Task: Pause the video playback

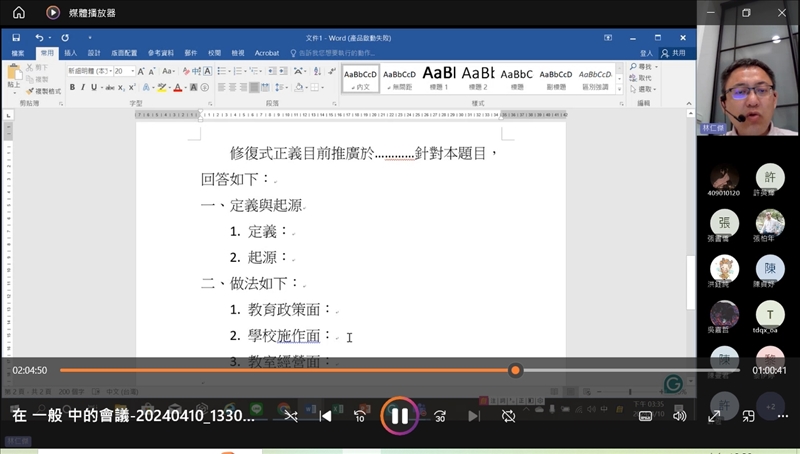Action: (x=398, y=416)
